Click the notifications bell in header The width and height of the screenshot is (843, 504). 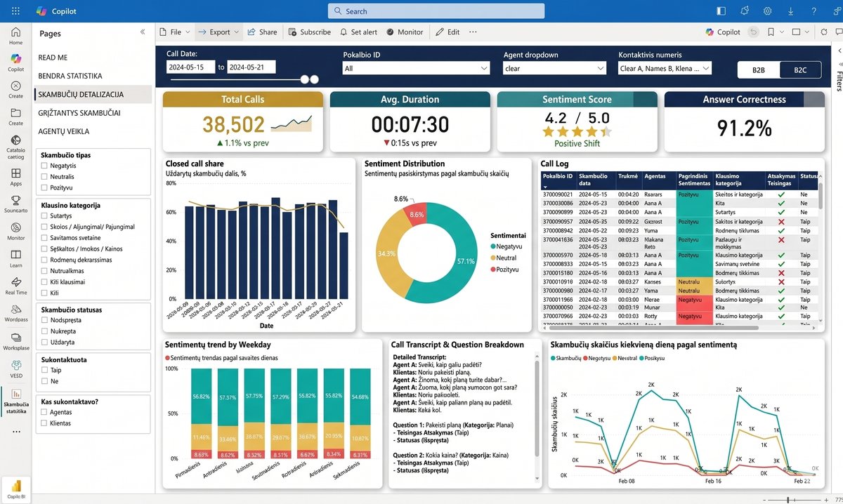click(744, 11)
